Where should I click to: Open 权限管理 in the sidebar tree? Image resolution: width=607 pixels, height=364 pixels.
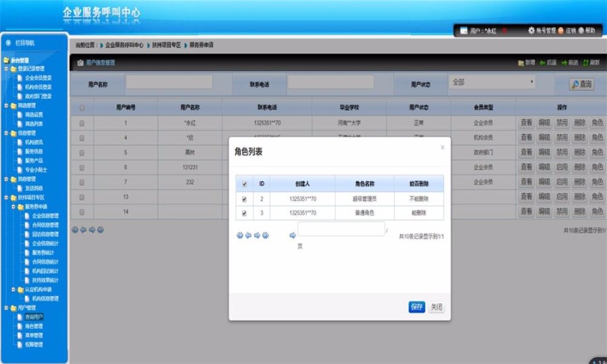pos(34,344)
